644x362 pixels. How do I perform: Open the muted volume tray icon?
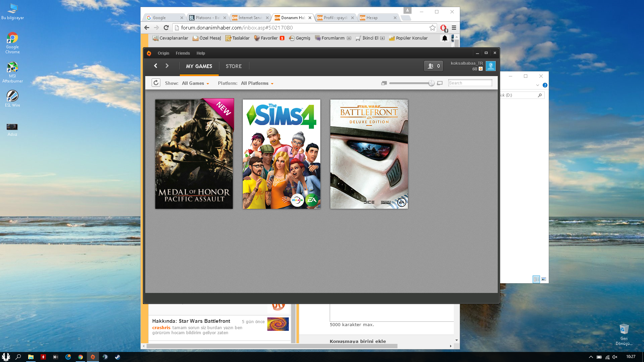615,357
